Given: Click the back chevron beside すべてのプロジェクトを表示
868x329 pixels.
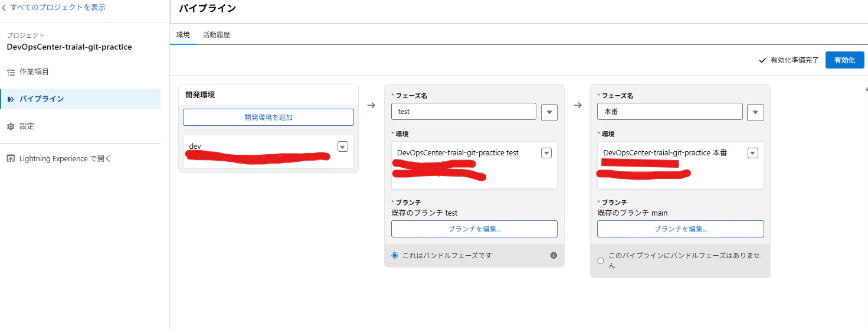Looking at the screenshot, I should (x=4, y=8).
